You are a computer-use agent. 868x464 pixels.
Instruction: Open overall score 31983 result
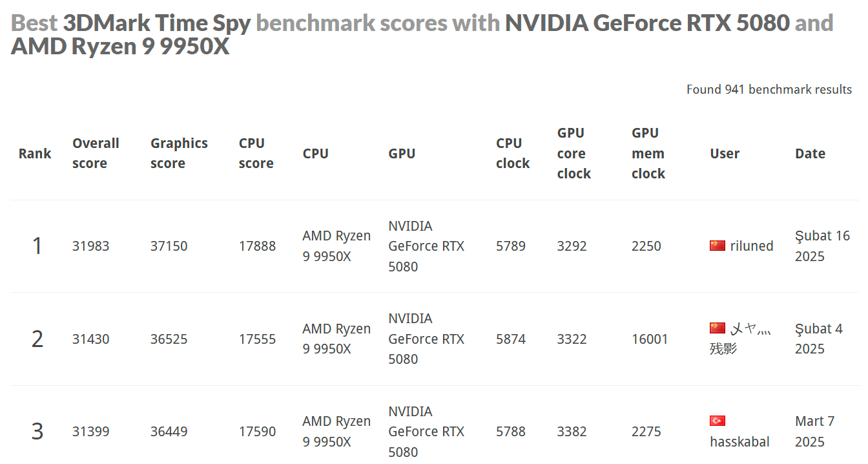point(91,246)
